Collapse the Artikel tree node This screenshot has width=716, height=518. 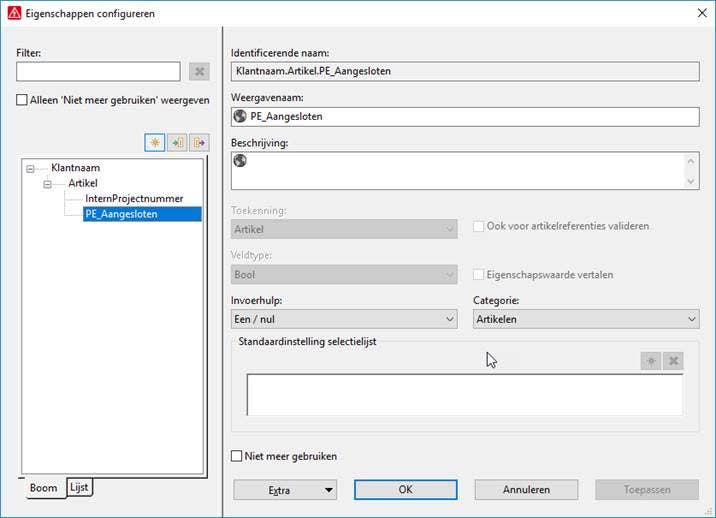pyautogui.click(x=47, y=184)
